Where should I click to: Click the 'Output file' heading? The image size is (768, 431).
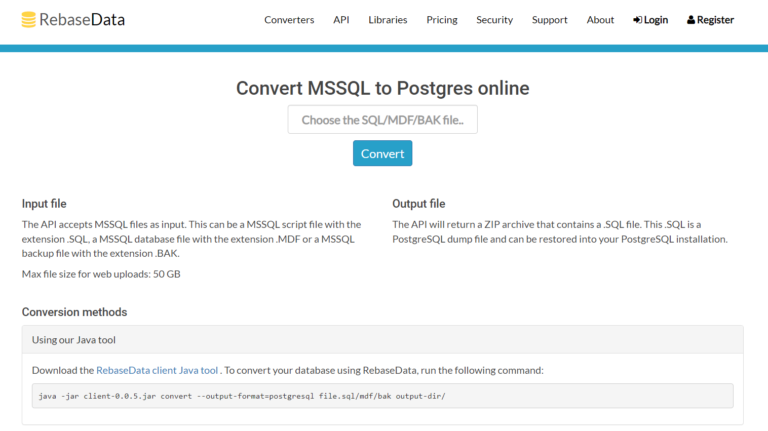[418, 204]
